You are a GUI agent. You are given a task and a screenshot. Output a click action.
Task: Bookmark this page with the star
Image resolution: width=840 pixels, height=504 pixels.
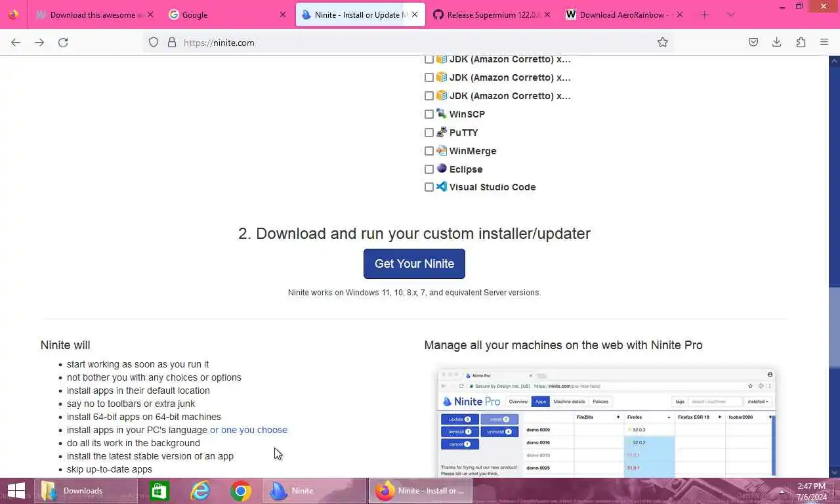pos(663,42)
